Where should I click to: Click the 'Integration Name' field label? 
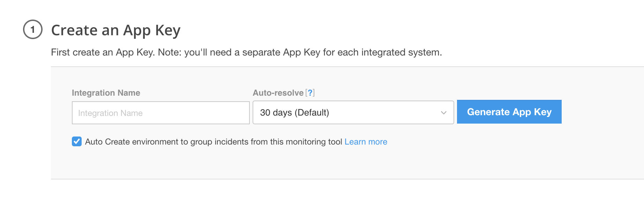point(106,93)
